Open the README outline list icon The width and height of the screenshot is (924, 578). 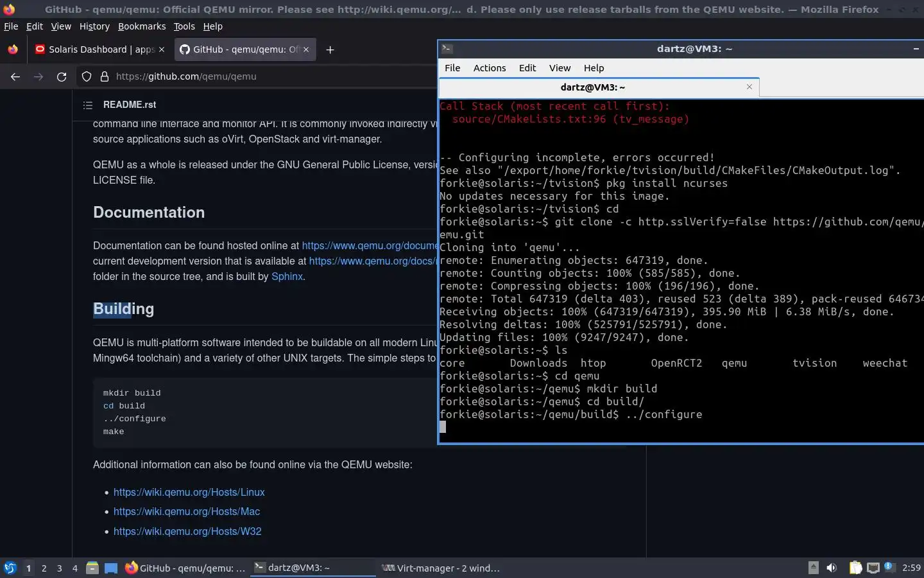[x=88, y=105]
